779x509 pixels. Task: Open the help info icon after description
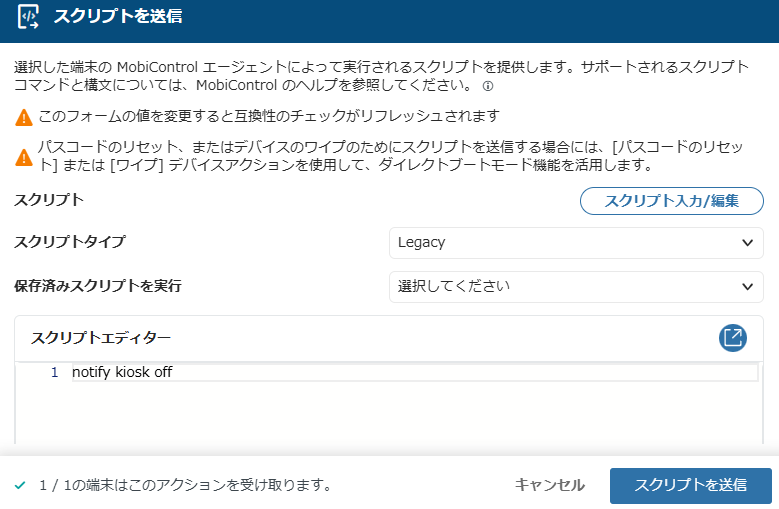488,86
